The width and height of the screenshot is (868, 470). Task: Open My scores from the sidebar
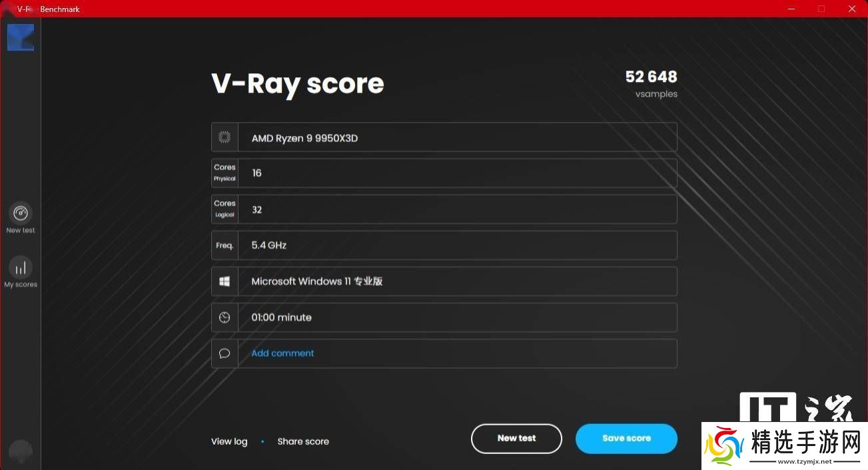click(21, 268)
